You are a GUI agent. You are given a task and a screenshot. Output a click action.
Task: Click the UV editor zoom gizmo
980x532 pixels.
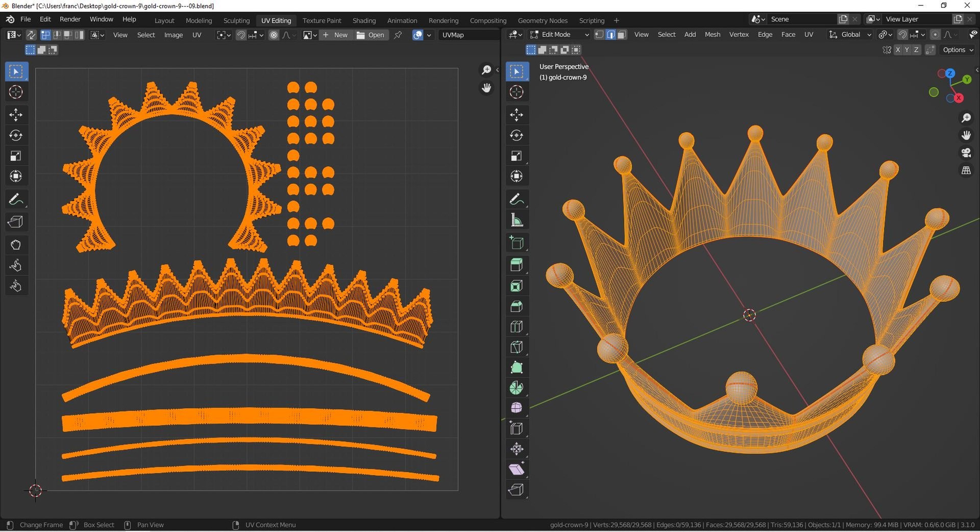click(x=486, y=70)
